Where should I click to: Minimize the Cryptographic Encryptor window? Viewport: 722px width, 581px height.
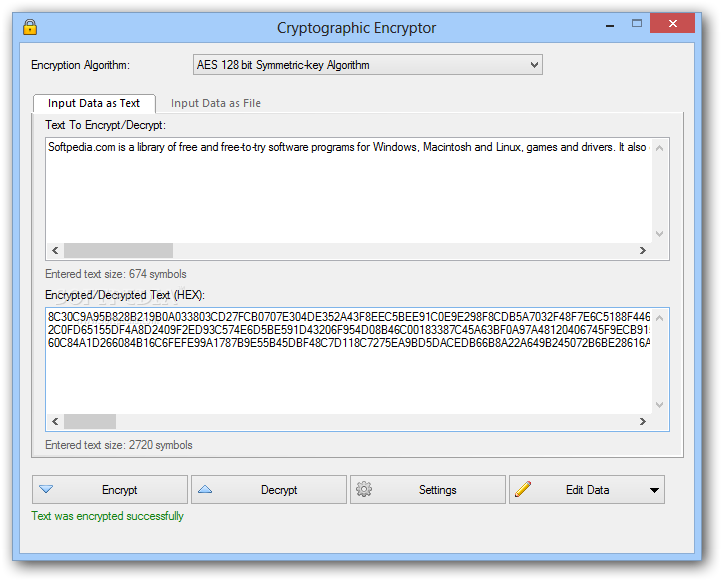pyautogui.click(x=610, y=26)
